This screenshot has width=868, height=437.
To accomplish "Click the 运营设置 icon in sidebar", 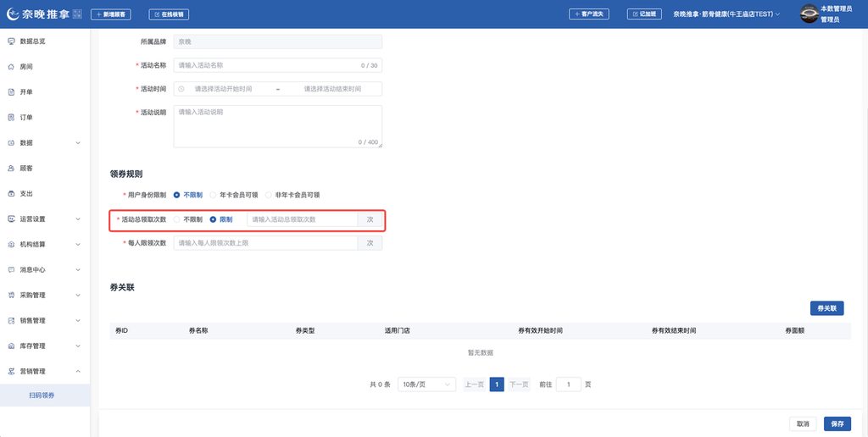I will pos(11,219).
